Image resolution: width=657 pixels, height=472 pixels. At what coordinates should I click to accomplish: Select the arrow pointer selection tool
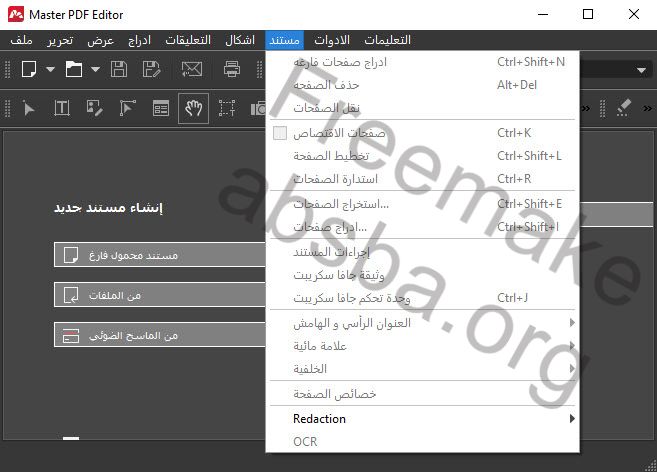coord(28,109)
